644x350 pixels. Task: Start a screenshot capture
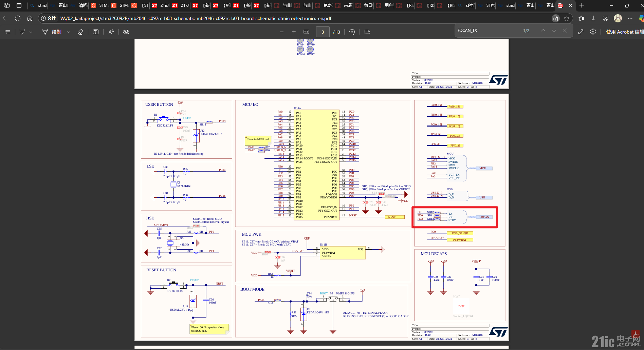tap(606, 18)
